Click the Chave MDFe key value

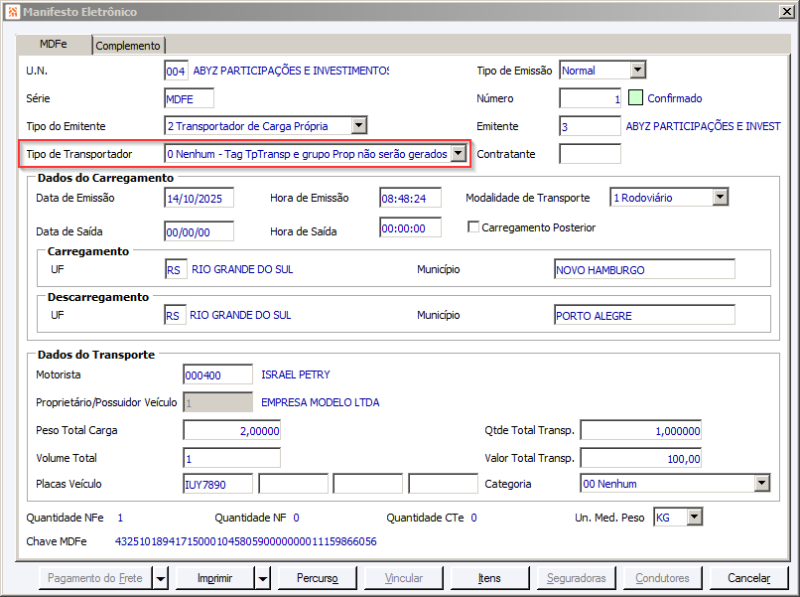(246, 541)
